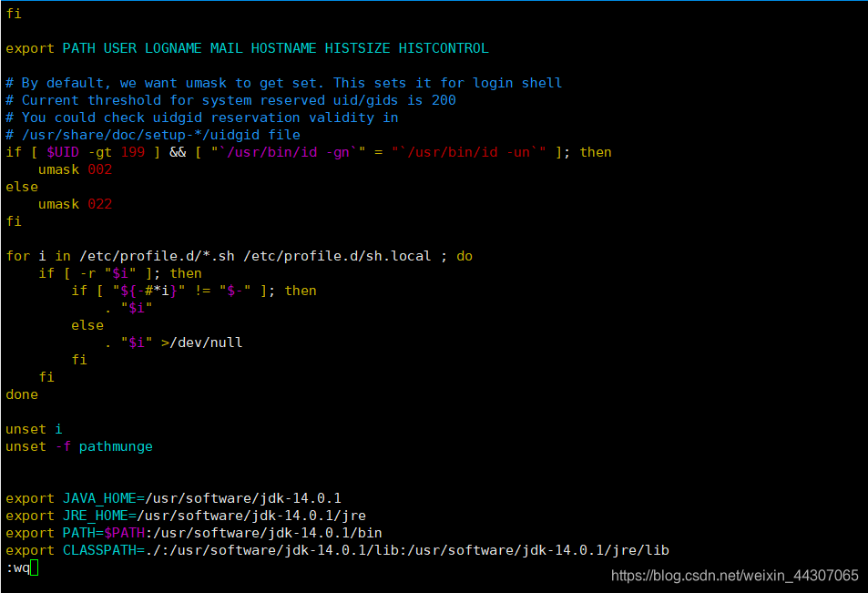Click the export PATH USER LOGNAME line

pyautogui.click(x=247, y=48)
